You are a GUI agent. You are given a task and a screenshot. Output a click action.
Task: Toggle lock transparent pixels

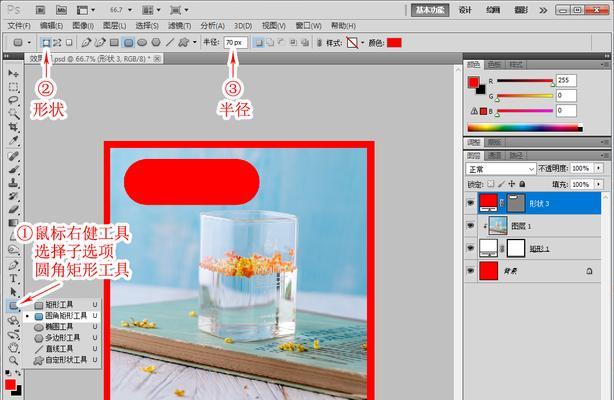491,184
